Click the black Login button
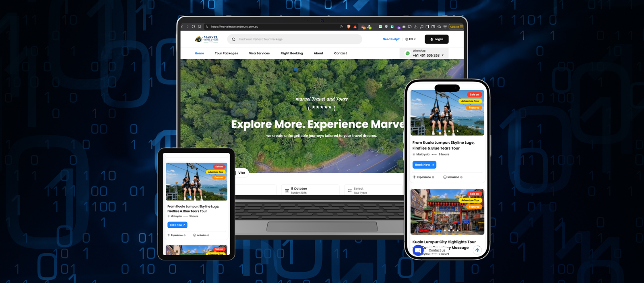Screen dimensions: 644x283 (437, 39)
